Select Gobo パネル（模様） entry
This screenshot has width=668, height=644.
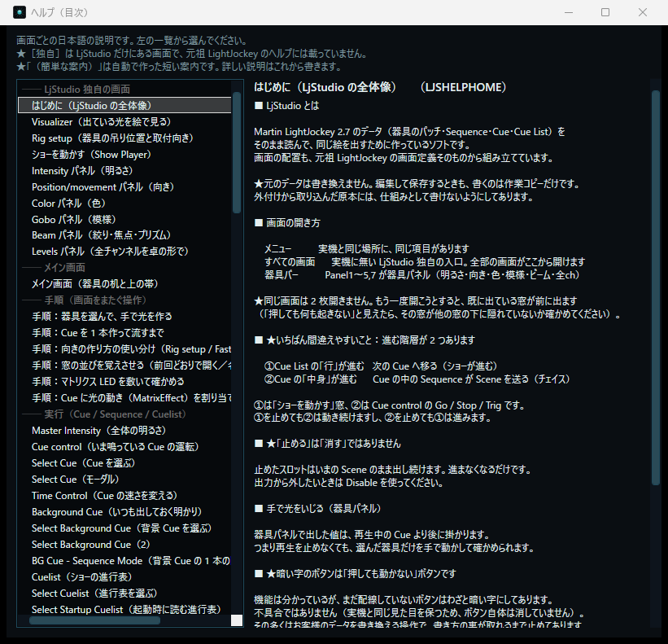click(124, 219)
